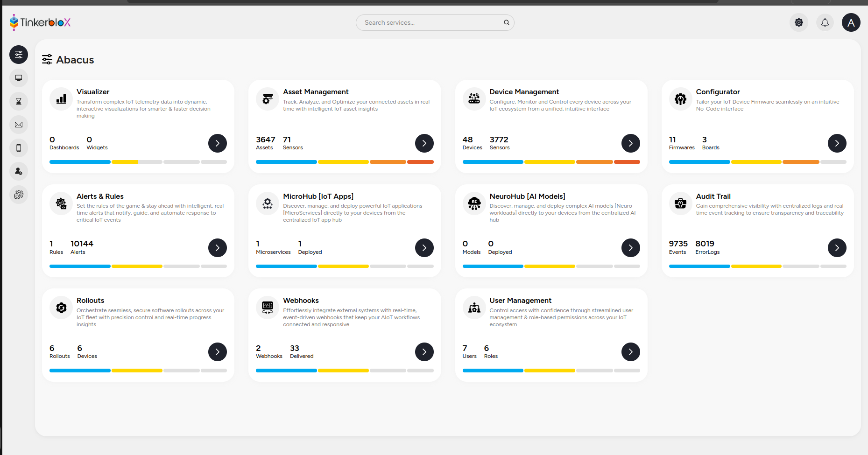Click the 3772 Sensors count
The width and height of the screenshot is (868, 455).
tap(500, 143)
